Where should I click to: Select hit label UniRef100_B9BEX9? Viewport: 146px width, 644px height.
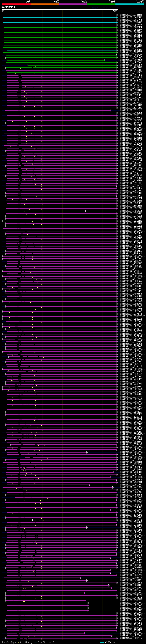[x=131, y=93]
